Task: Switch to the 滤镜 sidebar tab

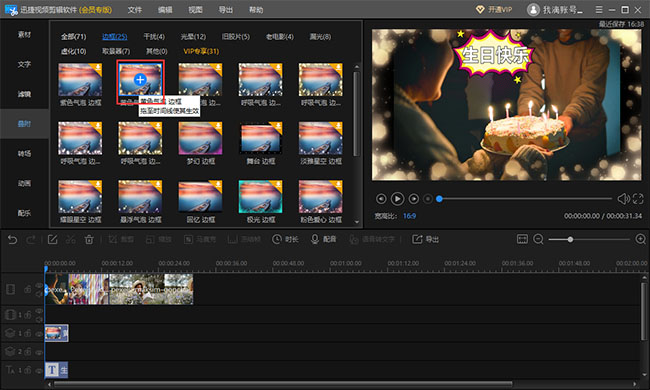Action: point(24,94)
